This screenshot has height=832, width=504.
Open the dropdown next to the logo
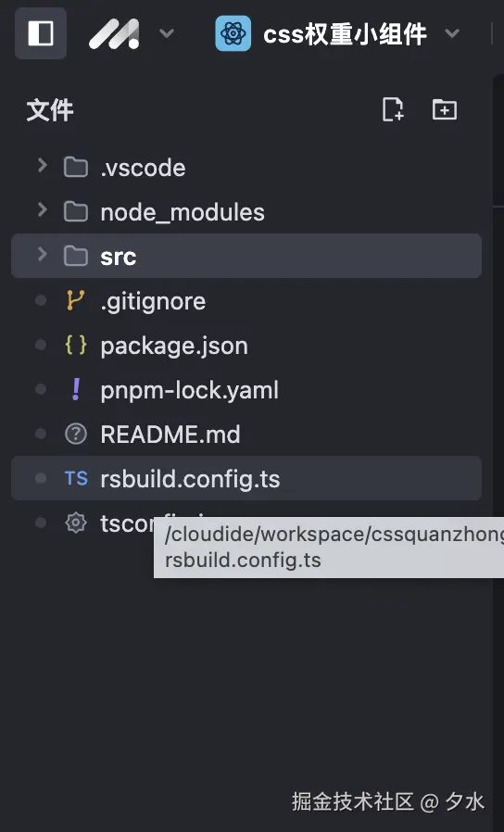[167, 33]
